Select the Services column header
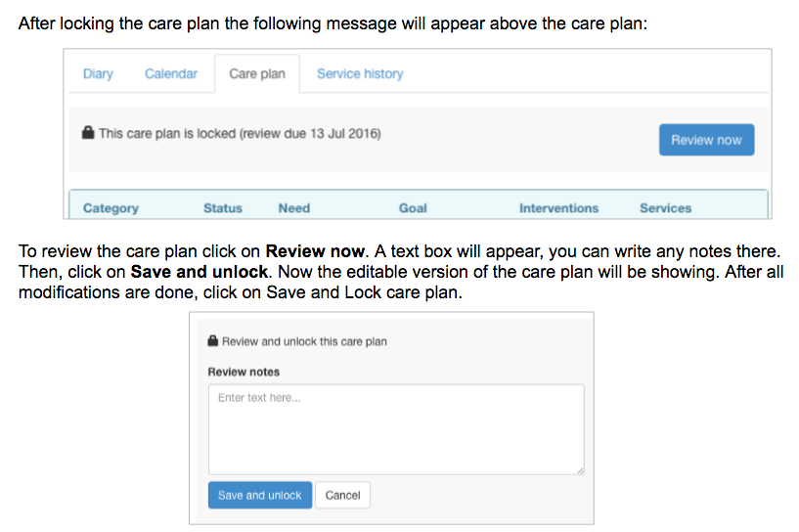Viewport: 799px width, 532px height. pyautogui.click(x=665, y=208)
